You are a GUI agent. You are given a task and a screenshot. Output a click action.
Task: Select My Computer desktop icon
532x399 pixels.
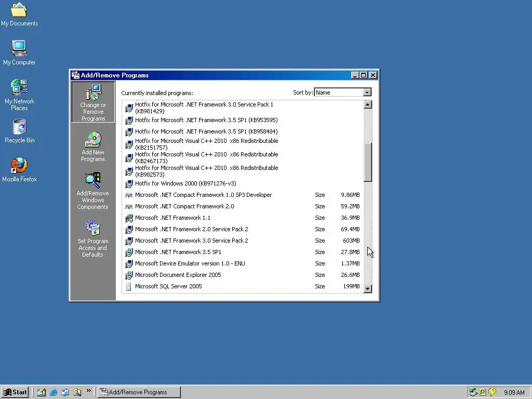click(x=19, y=52)
